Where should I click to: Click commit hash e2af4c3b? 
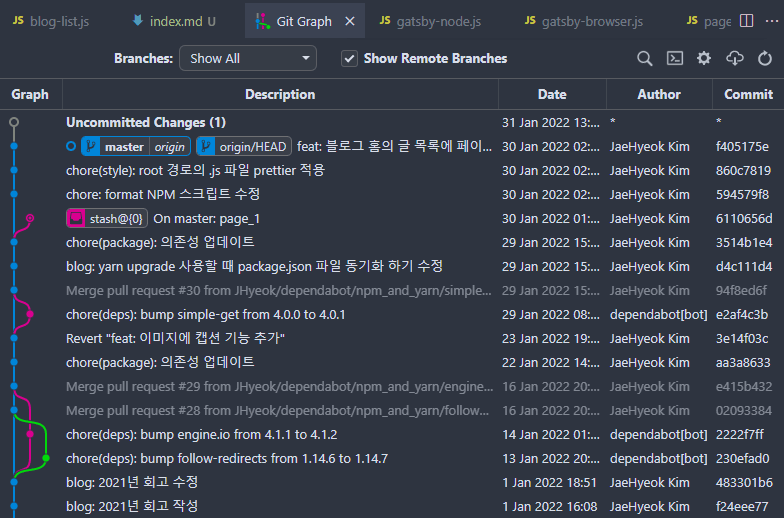(x=742, y=314)
